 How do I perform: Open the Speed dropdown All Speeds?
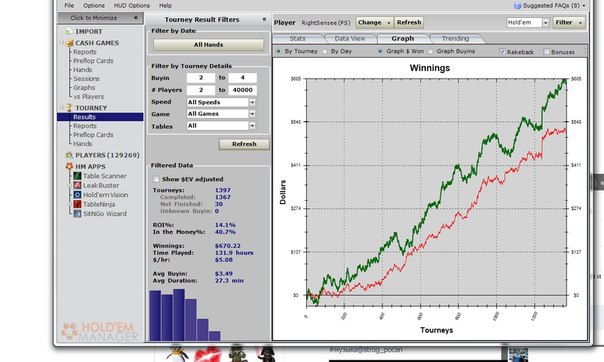click(221, 102)
